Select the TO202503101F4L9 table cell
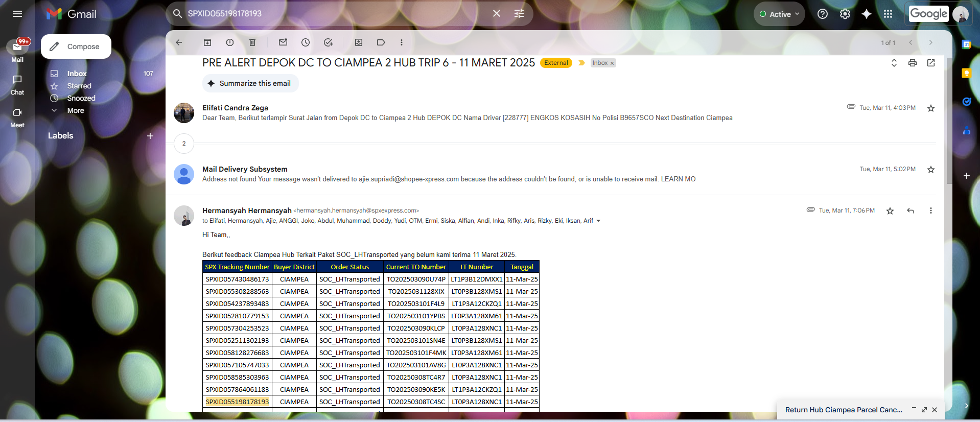 [x=416, y=304]
